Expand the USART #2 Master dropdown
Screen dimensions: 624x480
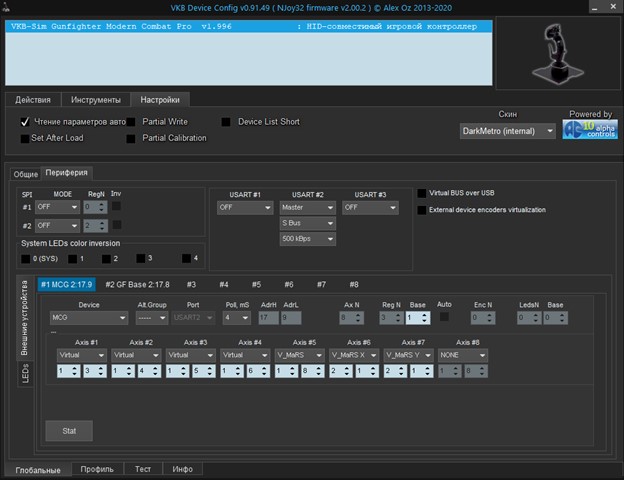(307, 208)
